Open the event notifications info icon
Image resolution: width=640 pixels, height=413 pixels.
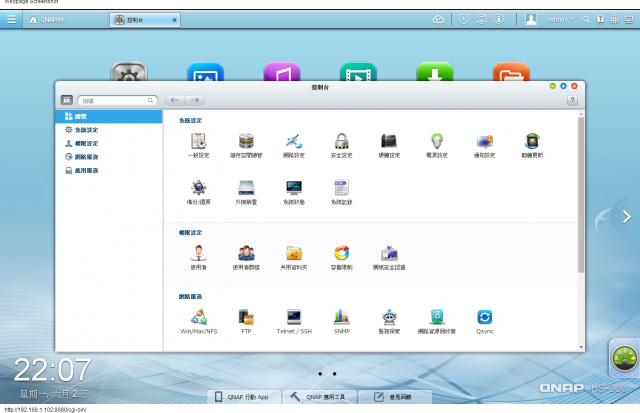(x=499, y=19)
